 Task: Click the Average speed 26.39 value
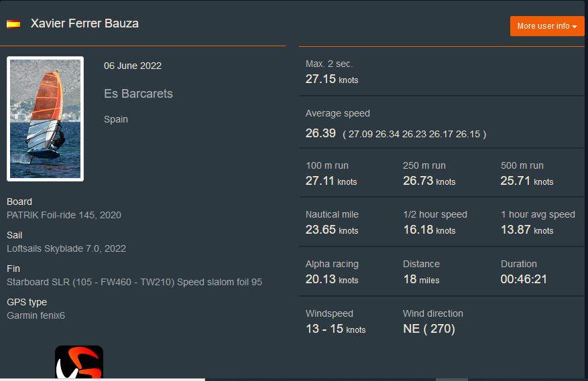coord(320,133)
